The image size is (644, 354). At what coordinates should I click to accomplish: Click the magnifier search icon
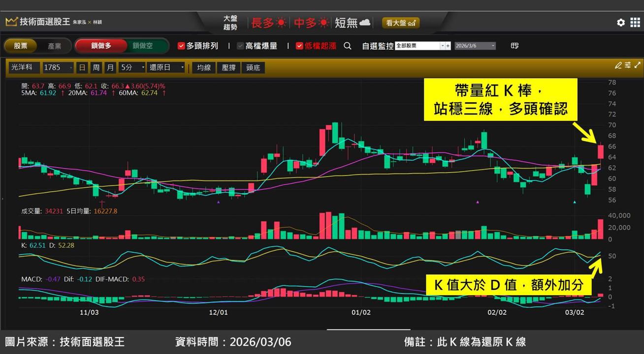[x=348, y=46]
